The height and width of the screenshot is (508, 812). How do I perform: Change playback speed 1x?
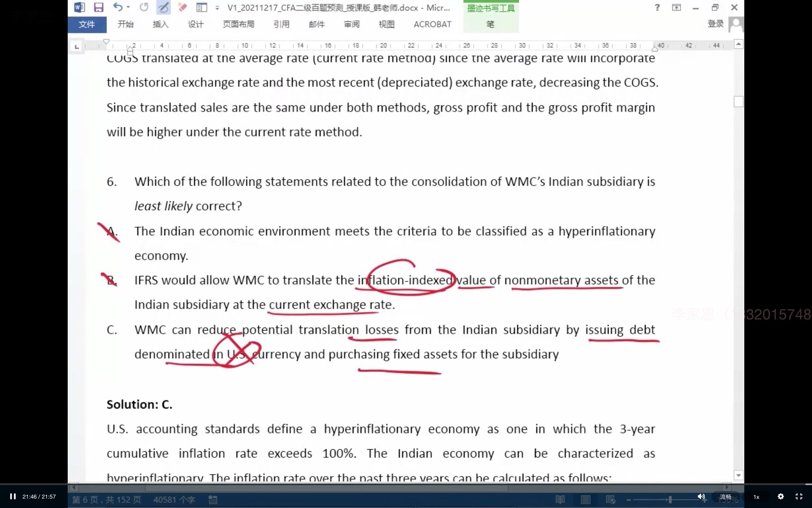[x=756, y=497]
